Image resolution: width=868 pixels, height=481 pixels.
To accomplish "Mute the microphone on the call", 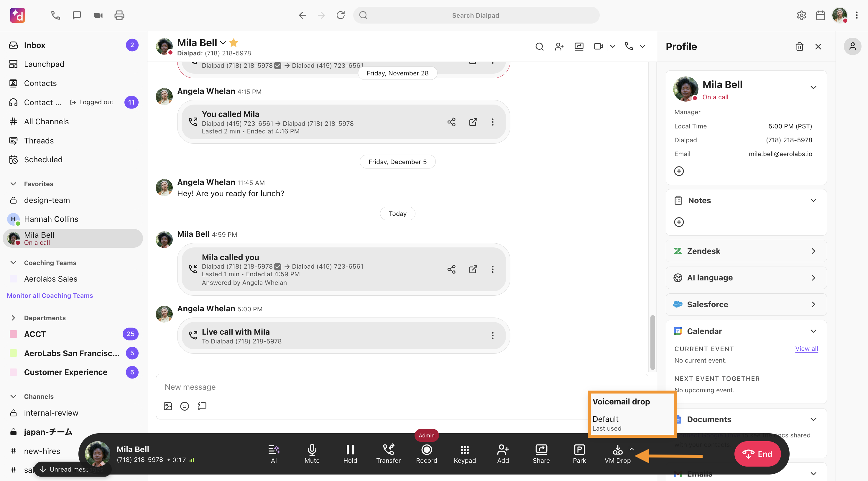I will click(312, 454).
